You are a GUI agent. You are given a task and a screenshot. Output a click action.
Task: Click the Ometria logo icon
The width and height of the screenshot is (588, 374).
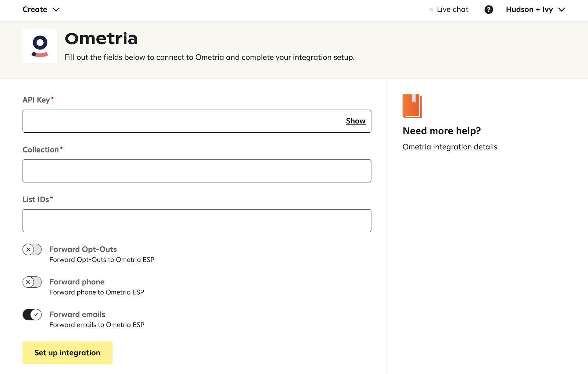(x=40, y=46)
